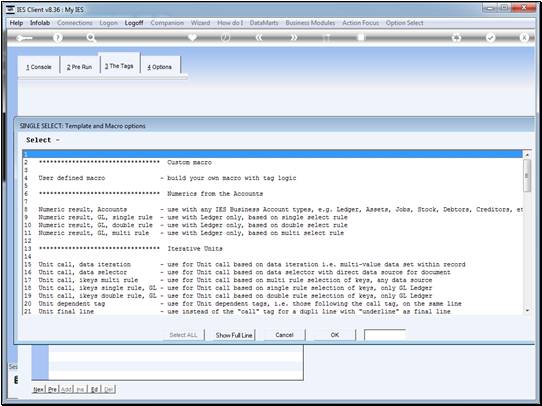Switch to the 3 The Tags tab
Image resolution: width=542 pixels, height=406 pixels.
coord(119,65)
